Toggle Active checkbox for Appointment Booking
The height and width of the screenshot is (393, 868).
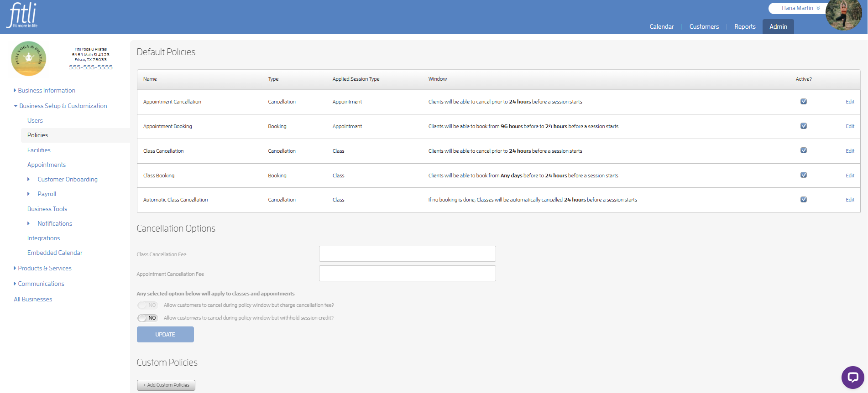[804, 126]
